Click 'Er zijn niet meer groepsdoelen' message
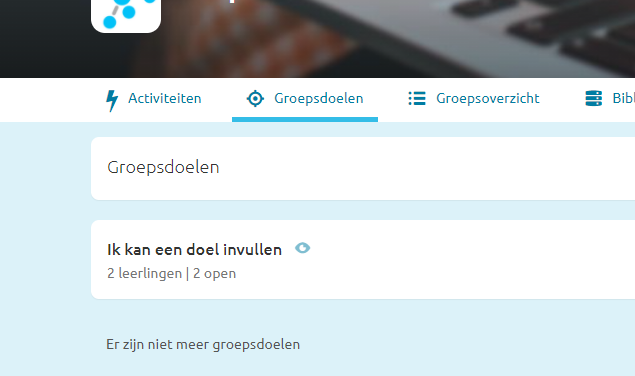Screen dimensions: 635x376 (203, 344)
